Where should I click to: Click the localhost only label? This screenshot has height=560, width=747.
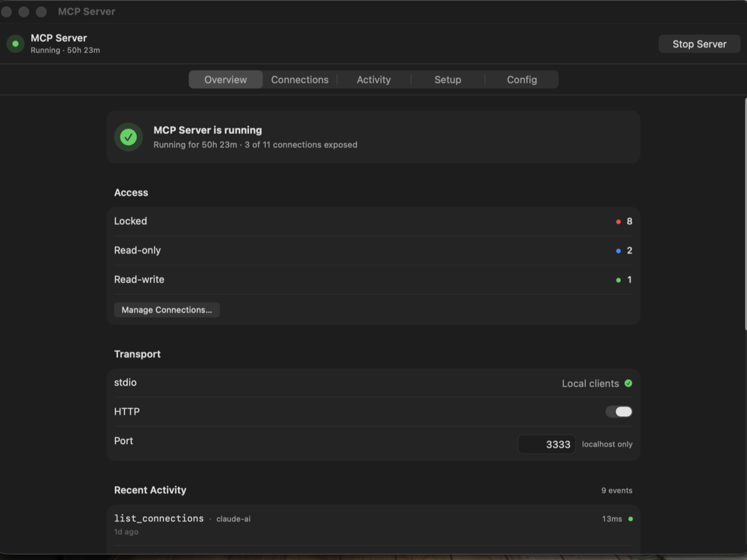pos(607,445)
